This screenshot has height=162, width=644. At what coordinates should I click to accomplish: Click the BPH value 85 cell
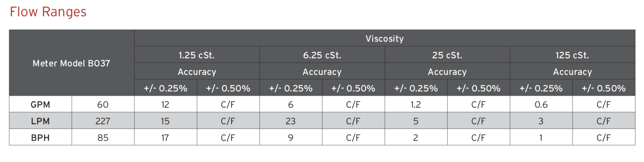click(x=103, y=138)
